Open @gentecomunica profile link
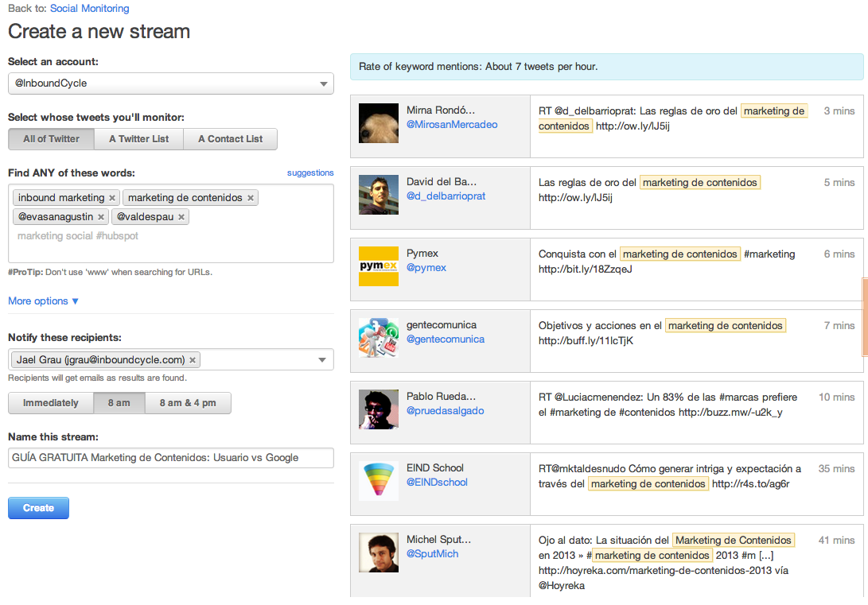 click(x=445, y=339)
